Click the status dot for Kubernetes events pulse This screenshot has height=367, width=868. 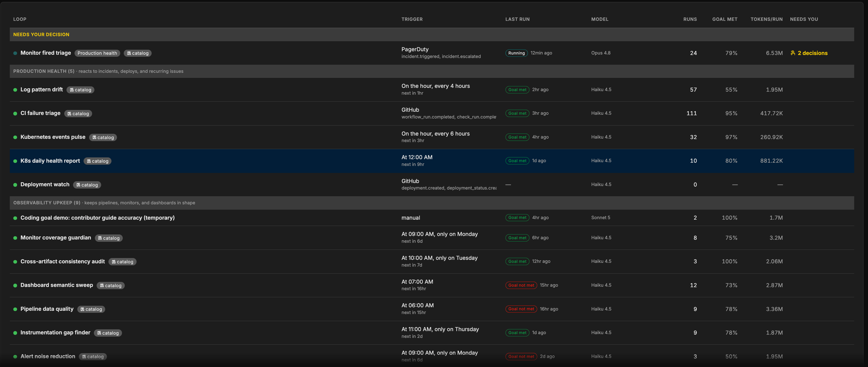tap(15, 138)
